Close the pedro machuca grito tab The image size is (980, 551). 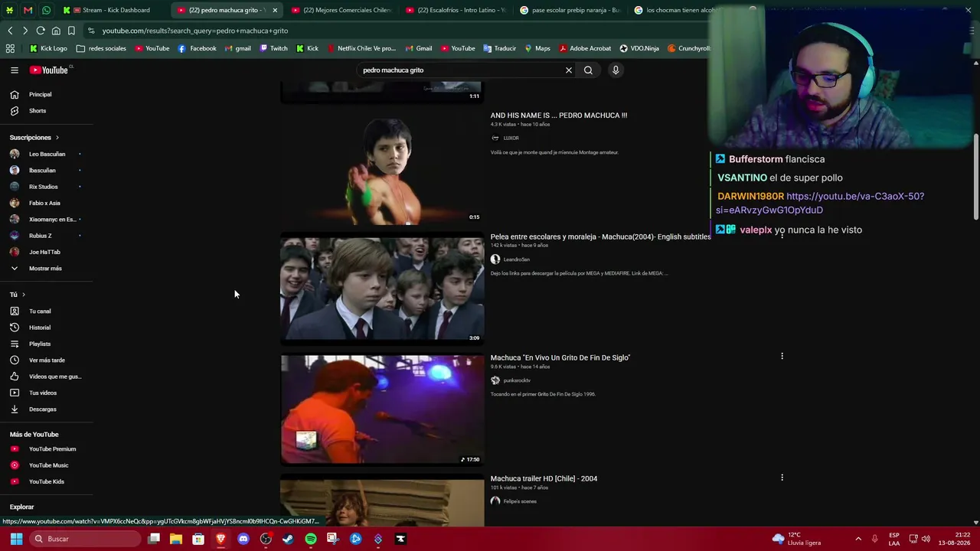[x=275, y=10]
